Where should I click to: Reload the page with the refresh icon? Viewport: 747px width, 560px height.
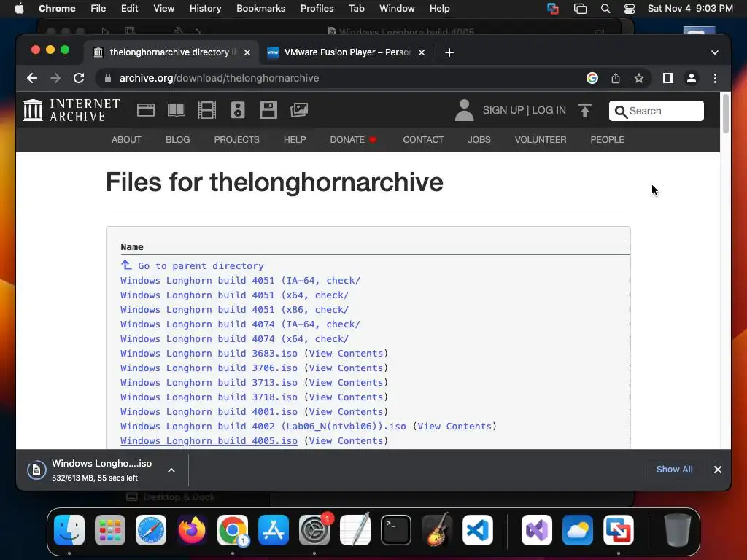79,78
